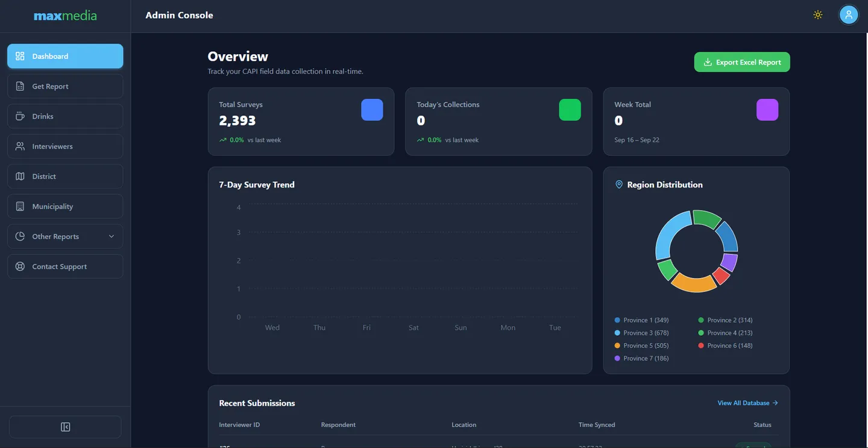868x448 pixels.
Task: Click the orange Province 5 donut segment
Action: pyautogui.click(x=694, y=283)
